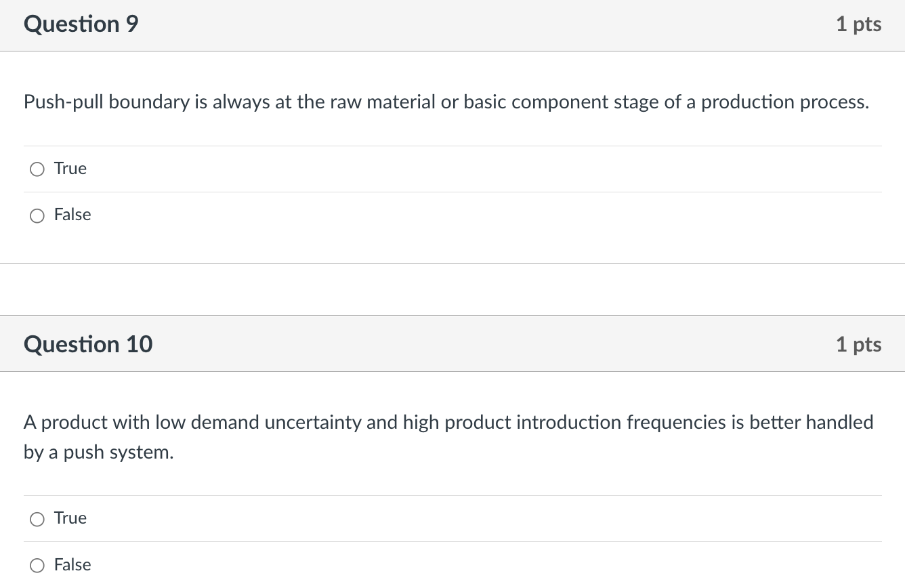Click the "1 pts" label of Question 10
The height and width of the screenshot is (588, 905).
[x=858, y=344]
